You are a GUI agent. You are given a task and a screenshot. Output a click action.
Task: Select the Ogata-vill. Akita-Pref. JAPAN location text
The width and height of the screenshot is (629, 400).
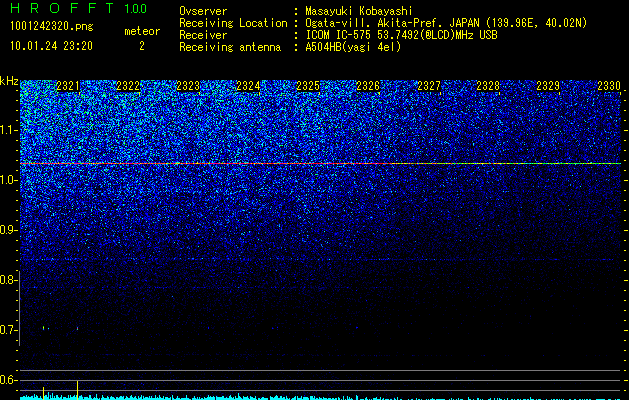pyautogui.click(x=446, y=23)
